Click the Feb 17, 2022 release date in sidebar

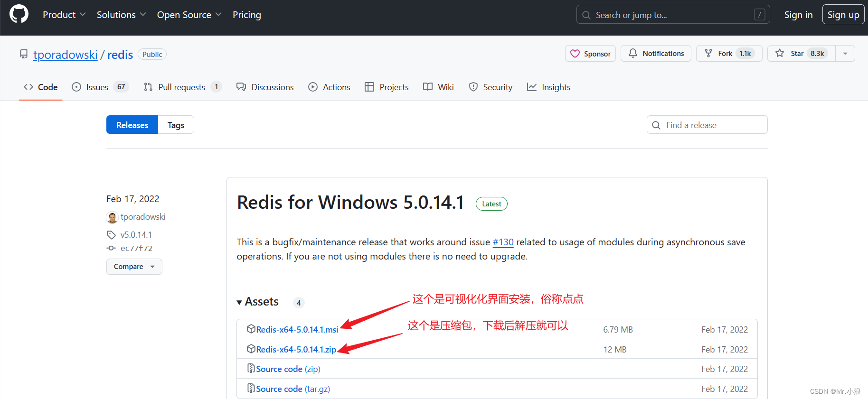133,199
